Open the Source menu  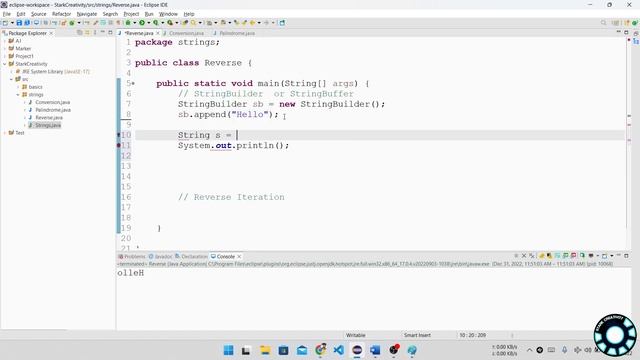point(39,14)
